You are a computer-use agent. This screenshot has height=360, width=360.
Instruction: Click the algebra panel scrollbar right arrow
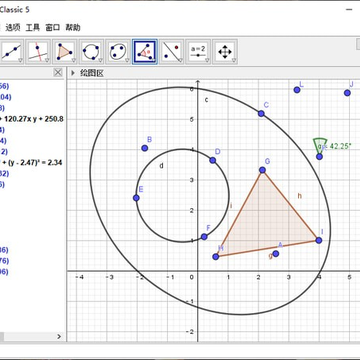click(59, 337)
